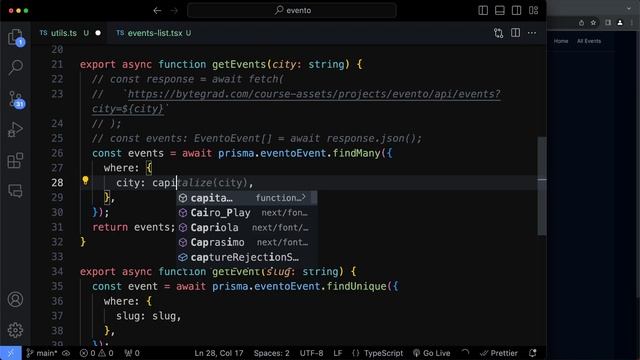Screen dimensions: 640x360
Task: Select the captureRejectionSymbol suggestion
Action: click(x=247, y=257)
